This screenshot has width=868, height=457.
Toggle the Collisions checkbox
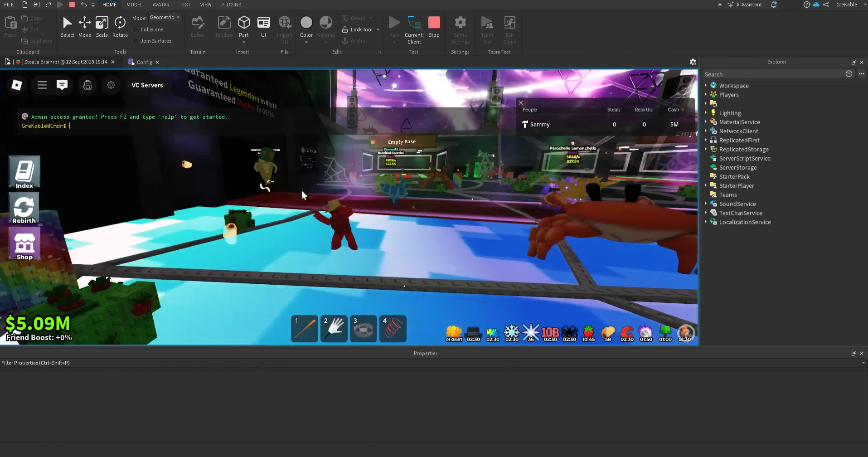click(136, 29)
